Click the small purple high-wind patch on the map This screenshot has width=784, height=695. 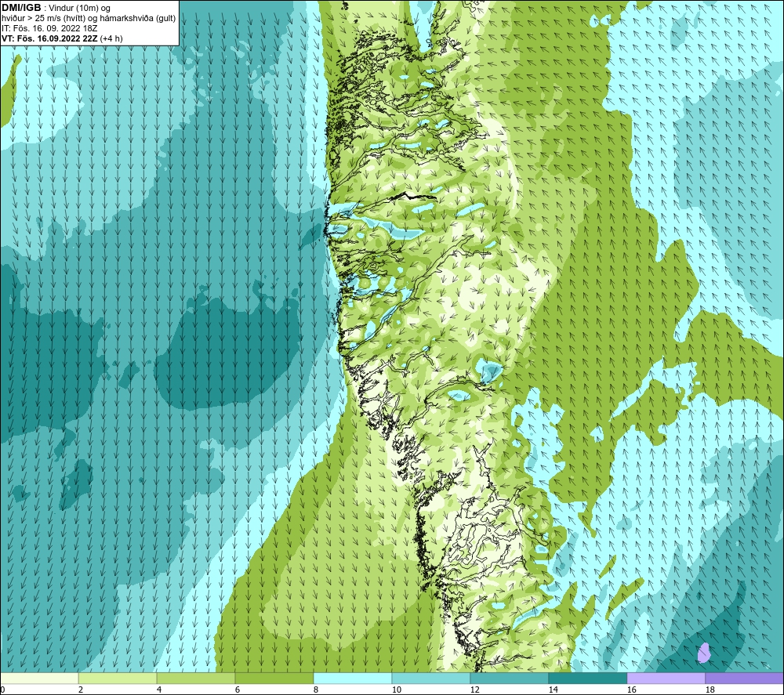click(x=704, y=653)
